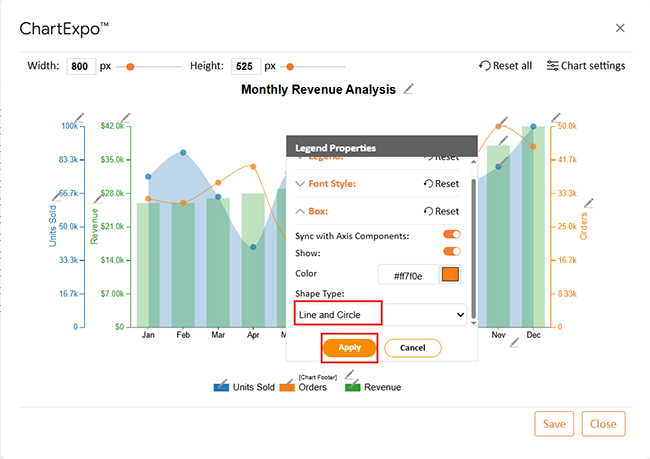The image size is (650, 459).
Task: Click the Height px input field
Action: (x=245, y=67)
